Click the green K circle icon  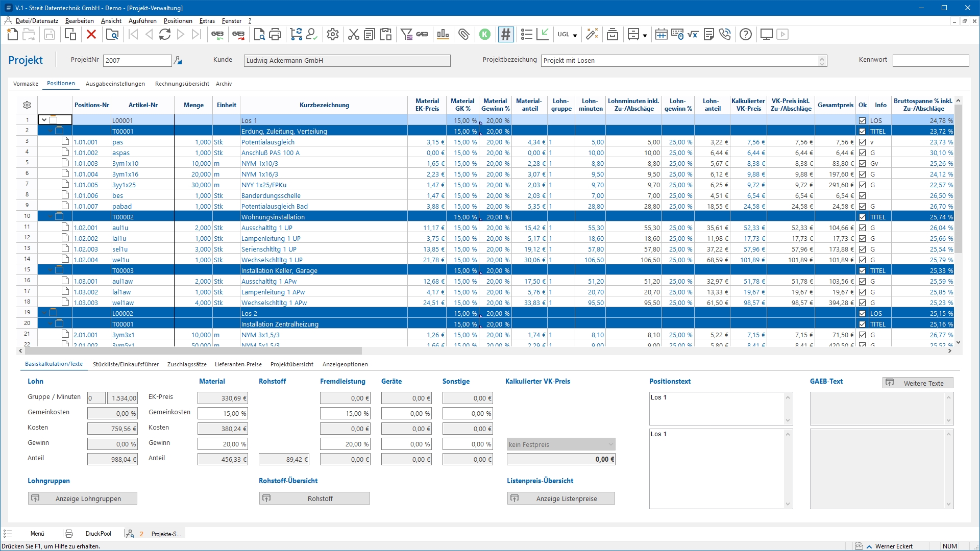[x=485, y=35]
